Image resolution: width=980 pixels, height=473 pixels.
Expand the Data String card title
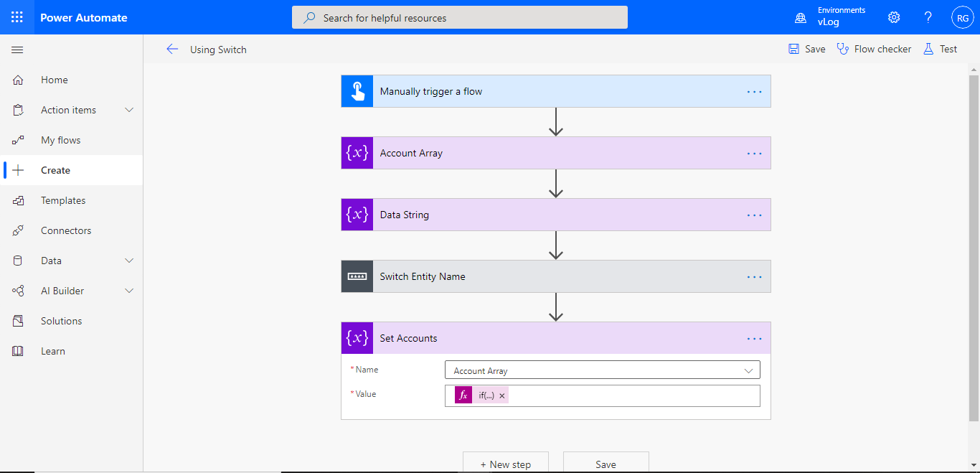point(405,215)
